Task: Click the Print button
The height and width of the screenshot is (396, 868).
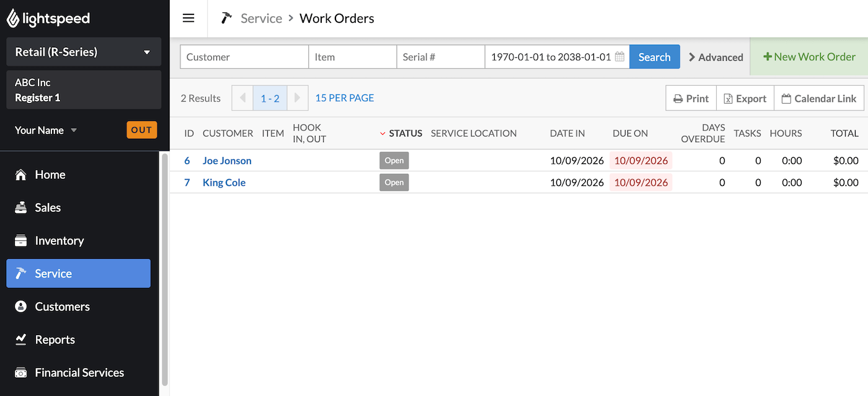Action: pos(691,98)
